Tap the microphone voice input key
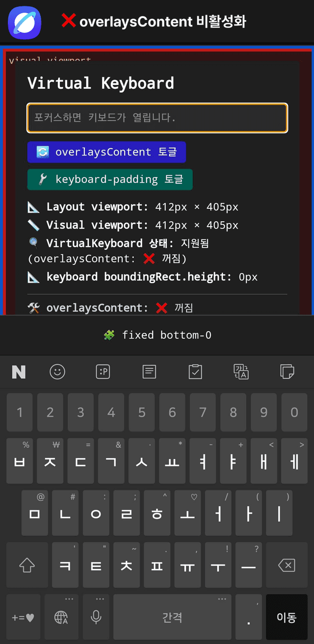Viewport: 314px width, 644px height. [x=96, y=617]
